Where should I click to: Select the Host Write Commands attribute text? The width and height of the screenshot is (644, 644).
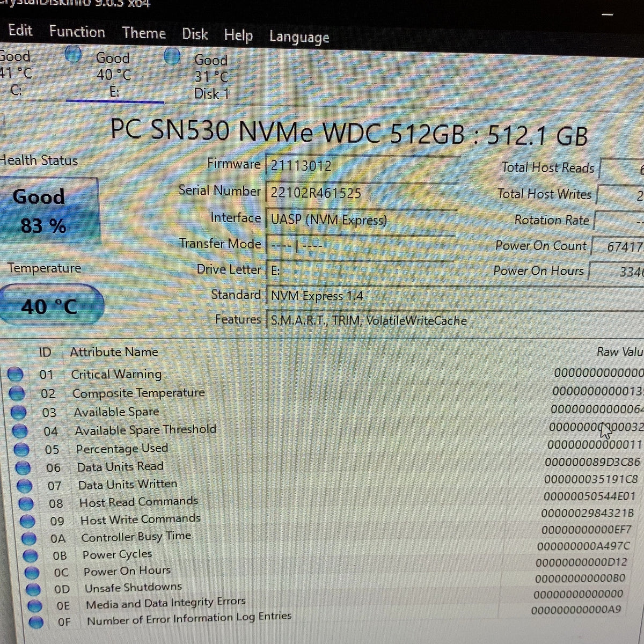[141, 519]
